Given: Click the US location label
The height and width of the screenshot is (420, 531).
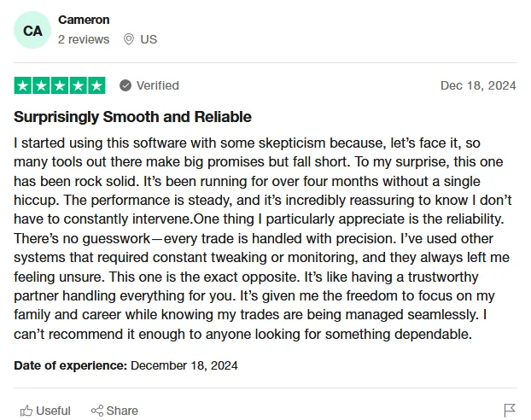Looking at the screenshot, I should (x=149, y=39).
